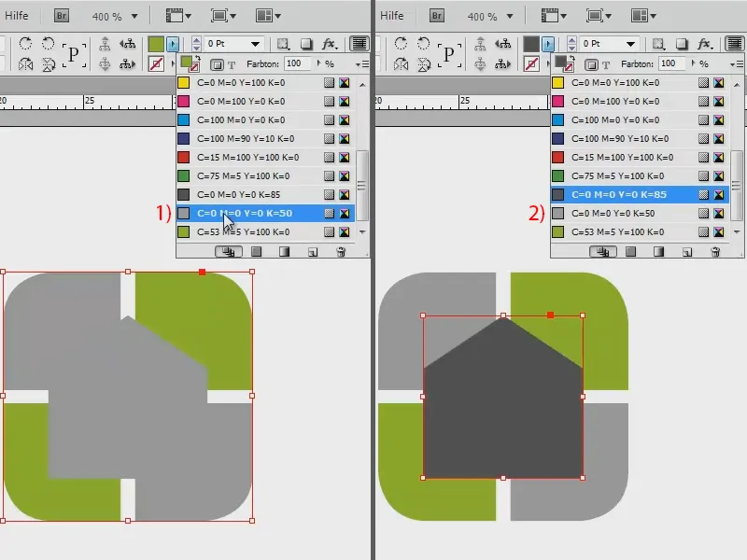
Task: Open view options dropdown in left window
Action: [178, 16]
